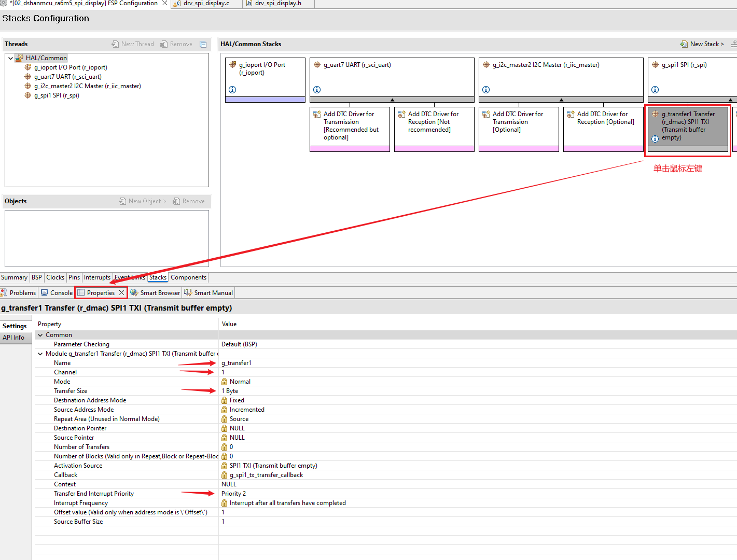Click the New Thread icon button
737x560 pixels.
pyautogui.click(x=115, y=44)
